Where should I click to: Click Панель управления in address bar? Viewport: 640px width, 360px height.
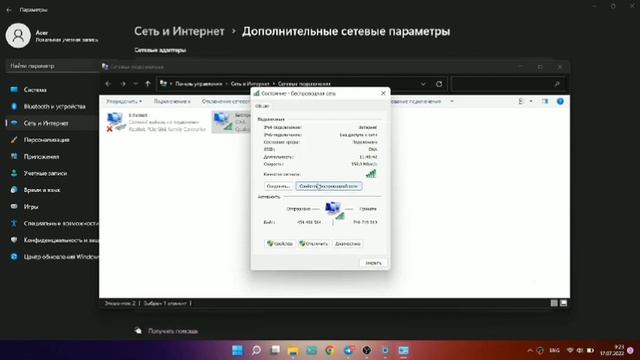(199, 84)
